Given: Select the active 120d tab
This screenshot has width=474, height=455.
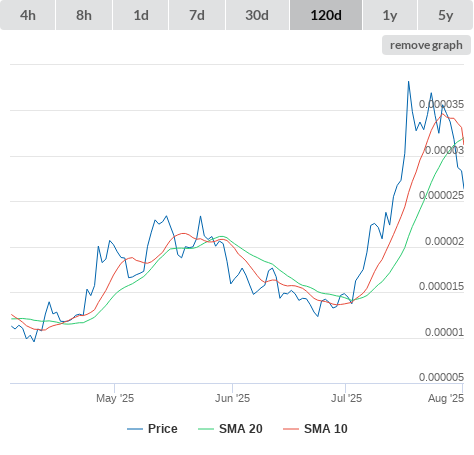Looking at the screenshot, I should 326,15.
